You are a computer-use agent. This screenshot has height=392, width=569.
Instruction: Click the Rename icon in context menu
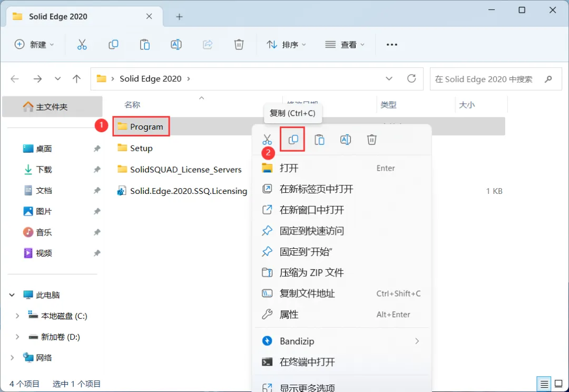click(346, 140)
